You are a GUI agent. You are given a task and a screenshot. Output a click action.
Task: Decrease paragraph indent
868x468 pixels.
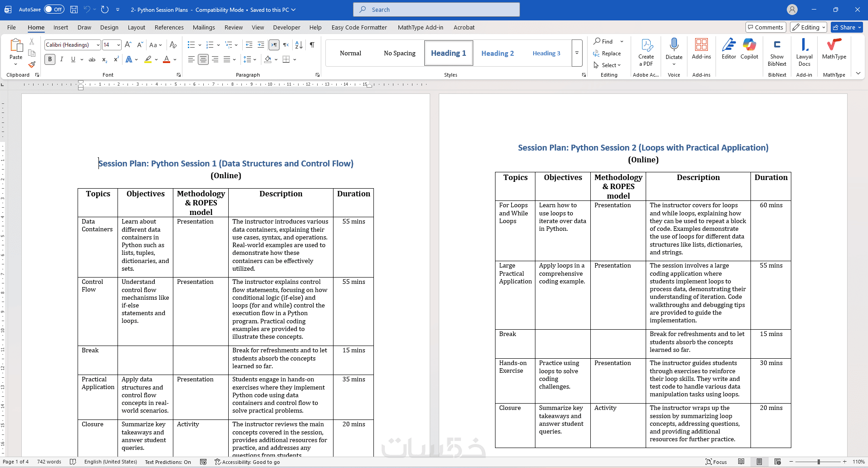[249, 44]
